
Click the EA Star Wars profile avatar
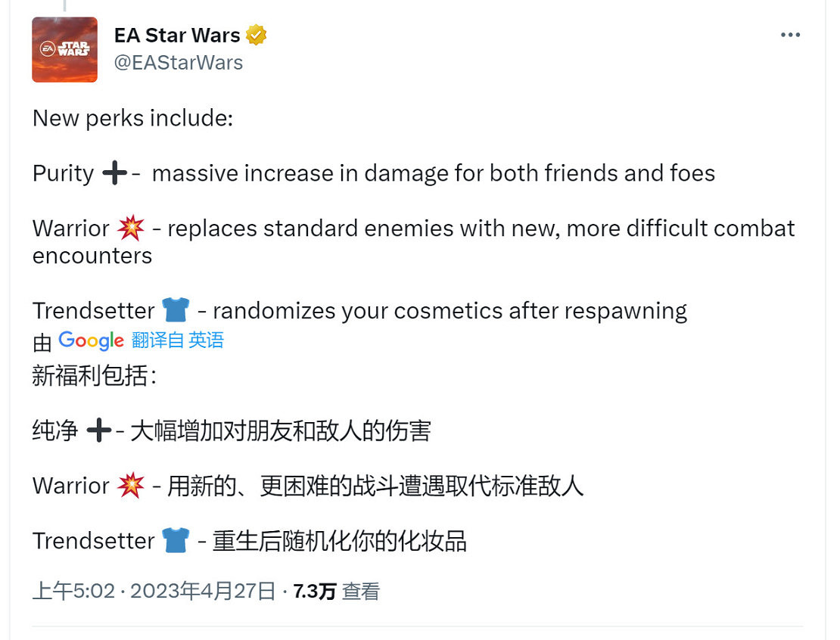64,50
